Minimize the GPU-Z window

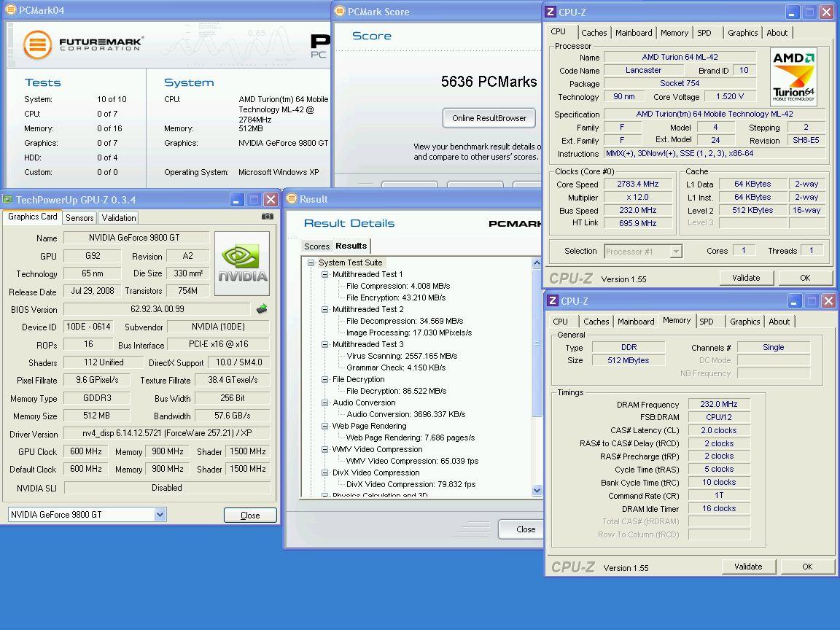237,200
